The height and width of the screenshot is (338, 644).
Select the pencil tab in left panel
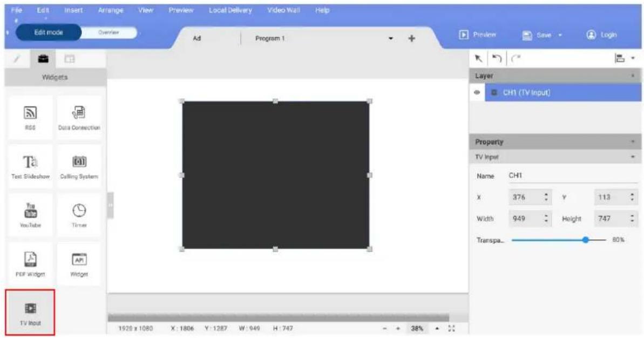(x=17, y=59)
